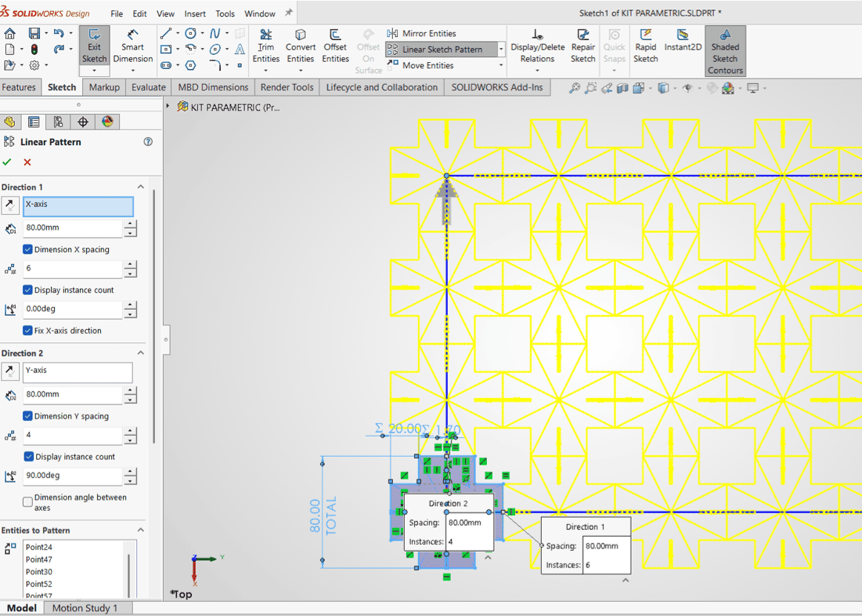This screenshot has height=616, width=862.
Task: Select Point47 in Entities to Pattern
Action: click(x=39, y=560)
